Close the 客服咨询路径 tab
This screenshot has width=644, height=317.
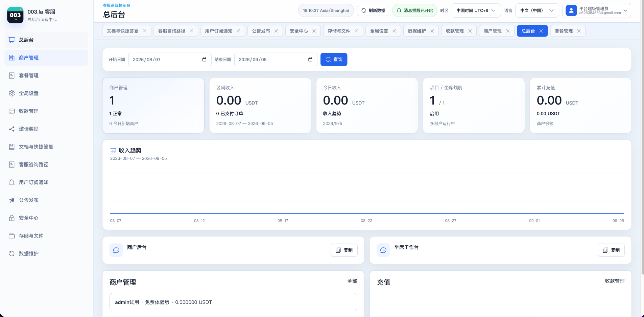pyautogui.click(x=191, y=31)
